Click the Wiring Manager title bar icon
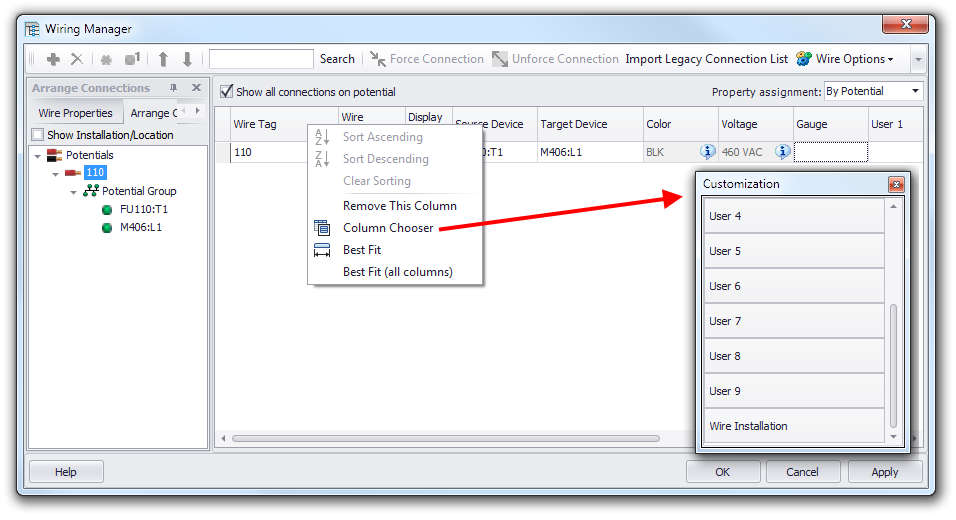This screenshot has width=956, height=520. click(32, 29)
